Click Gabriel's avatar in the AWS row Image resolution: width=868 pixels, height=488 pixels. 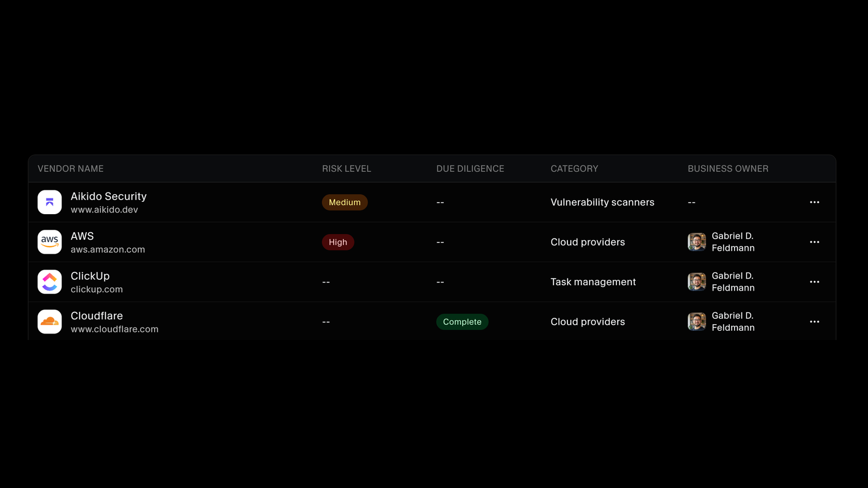pyautogui.click(x=697, y=242)
